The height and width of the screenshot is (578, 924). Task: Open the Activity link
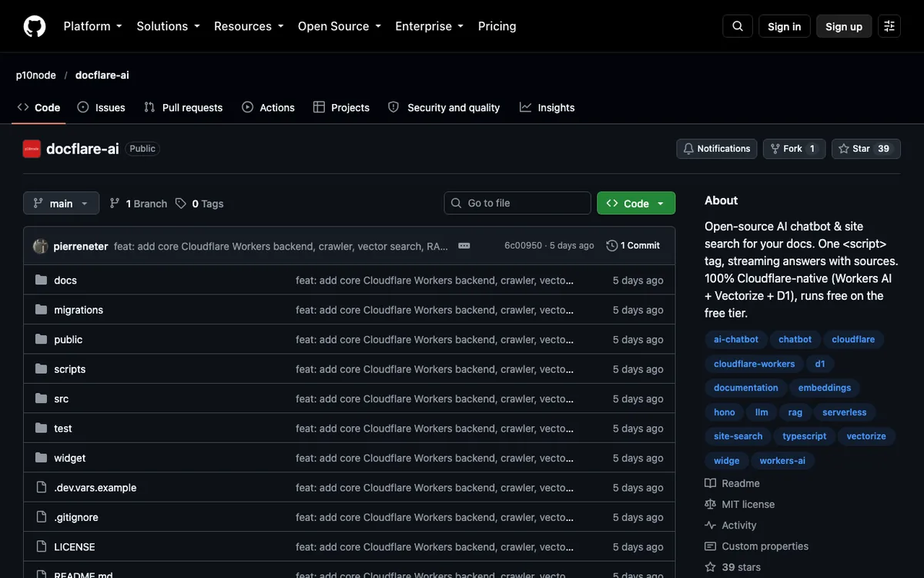[x=731, y=526]
